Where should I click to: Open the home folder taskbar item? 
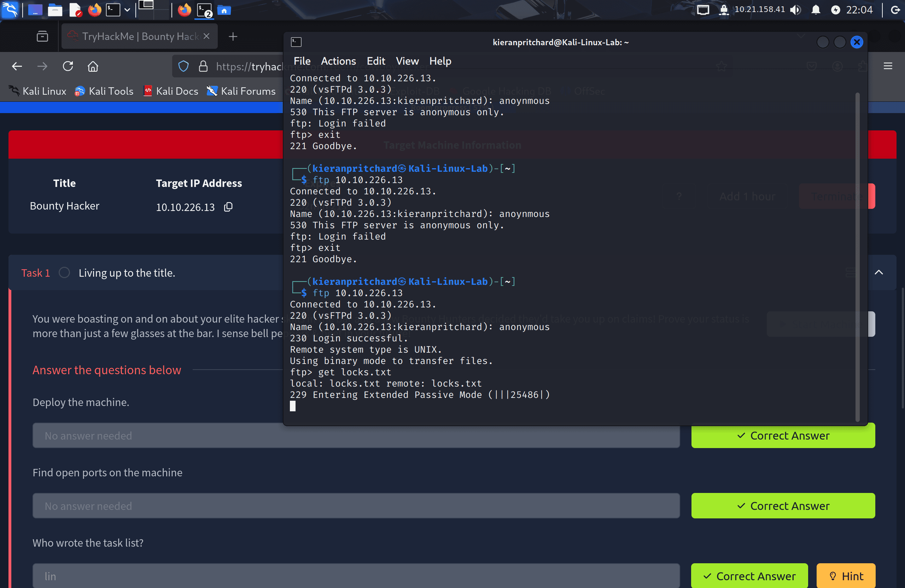coord(224,10)
